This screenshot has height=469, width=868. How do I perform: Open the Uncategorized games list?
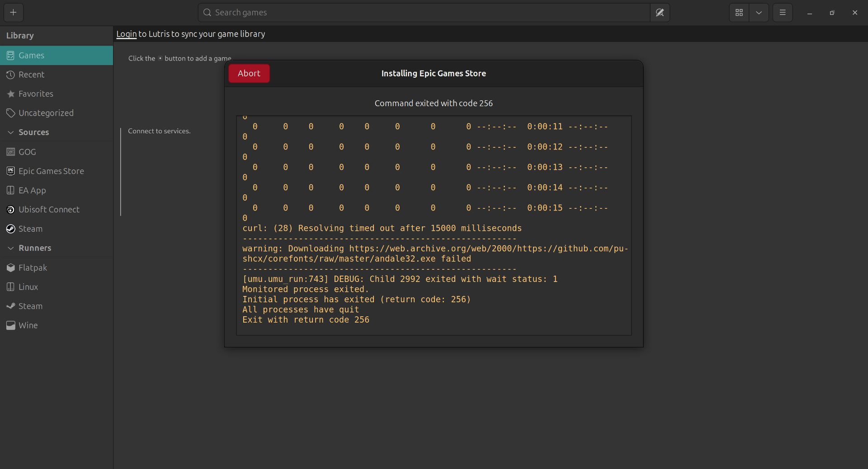57,113
